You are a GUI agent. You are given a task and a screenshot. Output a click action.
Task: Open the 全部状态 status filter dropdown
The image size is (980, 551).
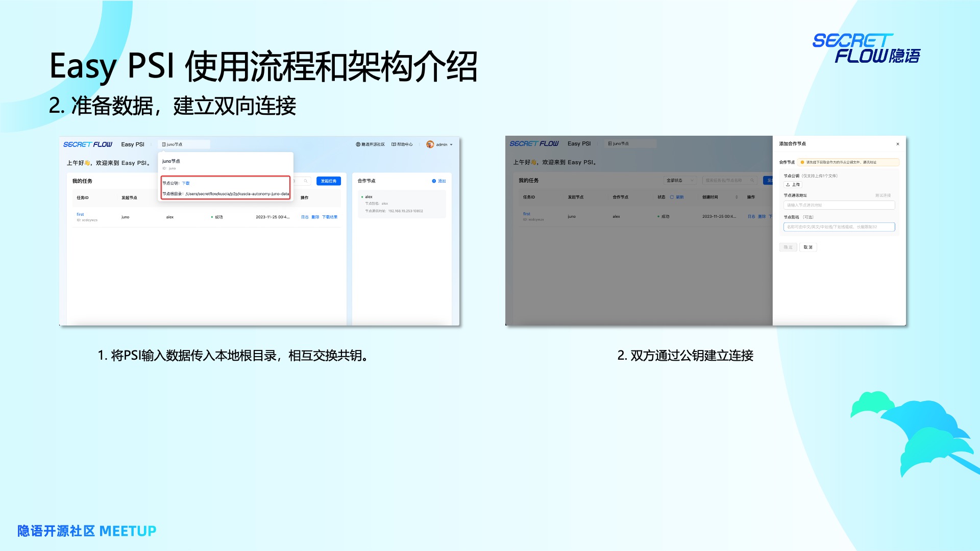point(680,180)
